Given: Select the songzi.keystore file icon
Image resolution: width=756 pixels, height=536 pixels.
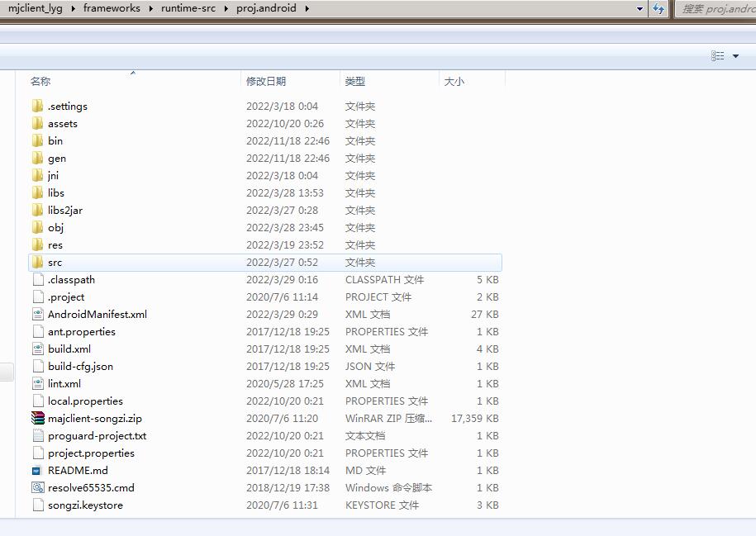Looking at the screenshot, I should tap(38, 505).
